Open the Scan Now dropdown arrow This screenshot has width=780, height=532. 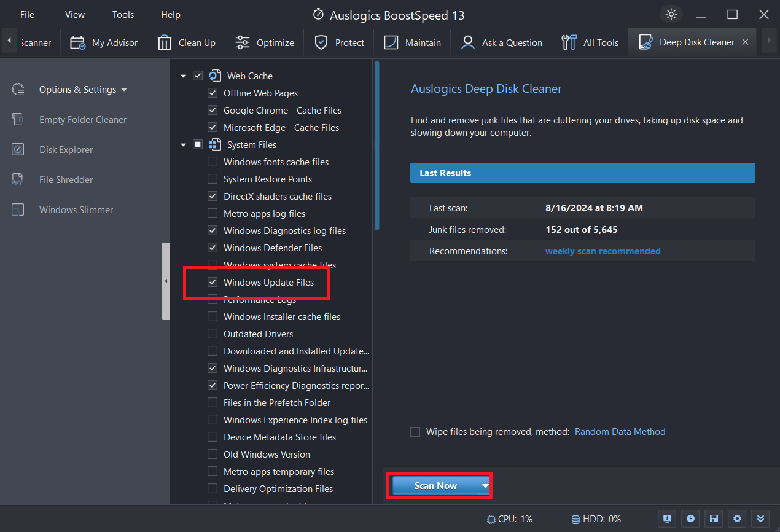pyautogui.click(x=485, y=485)
